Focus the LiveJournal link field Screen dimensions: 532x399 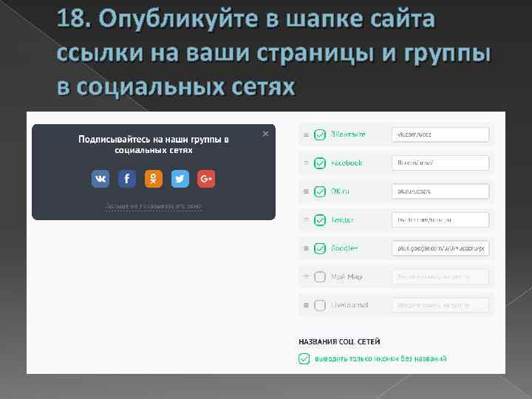(440, 305)
